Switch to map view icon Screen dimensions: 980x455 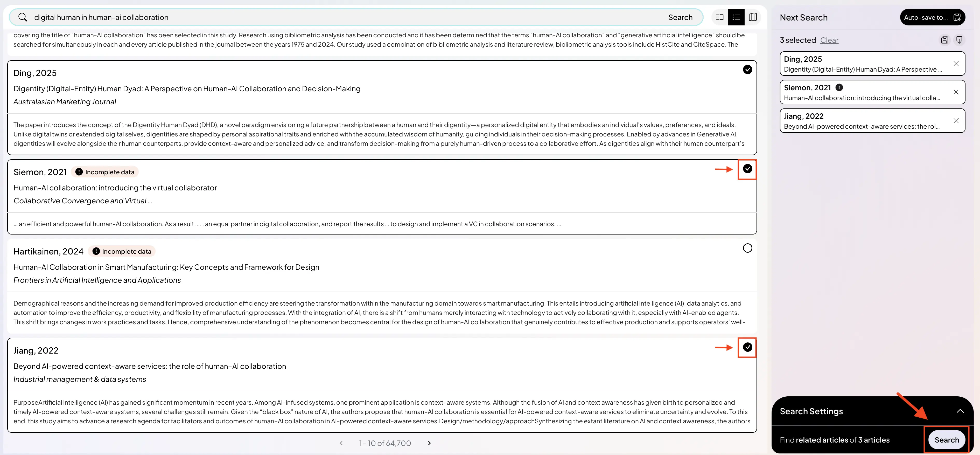(752, 17)
